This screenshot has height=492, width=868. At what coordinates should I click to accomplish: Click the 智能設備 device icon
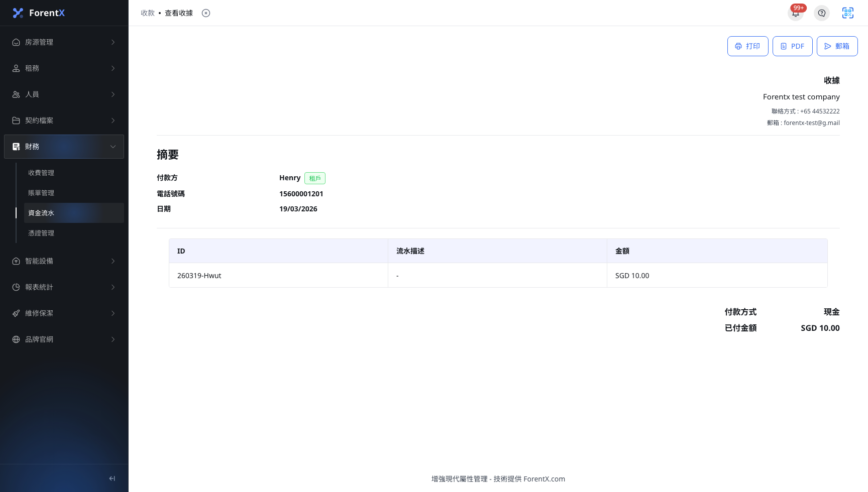click(16, 261)
